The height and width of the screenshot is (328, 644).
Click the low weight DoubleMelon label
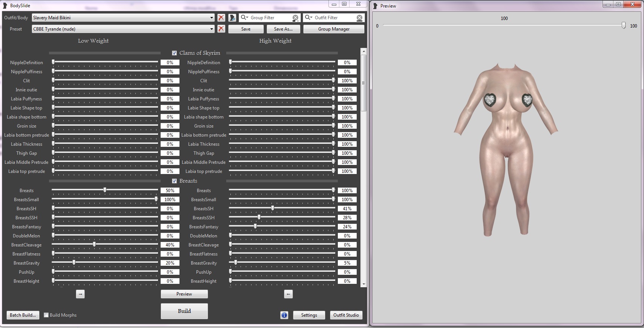coord(26,236)
